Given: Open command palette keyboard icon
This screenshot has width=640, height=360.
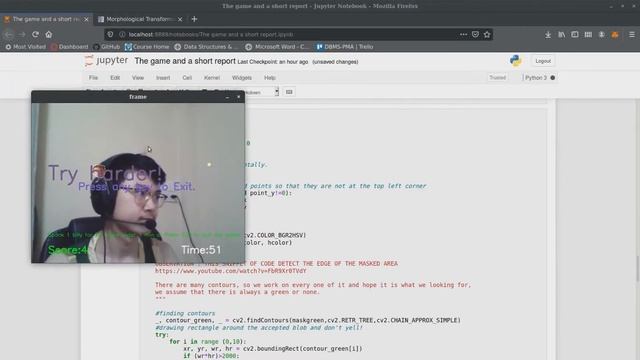Looking at the screenshot, I should click(x=289, y=92).
